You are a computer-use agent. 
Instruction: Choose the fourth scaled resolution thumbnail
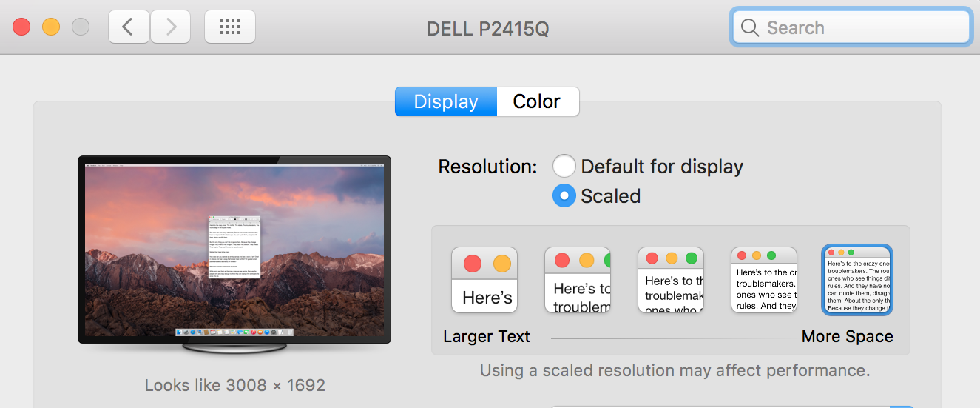[764, 280]
